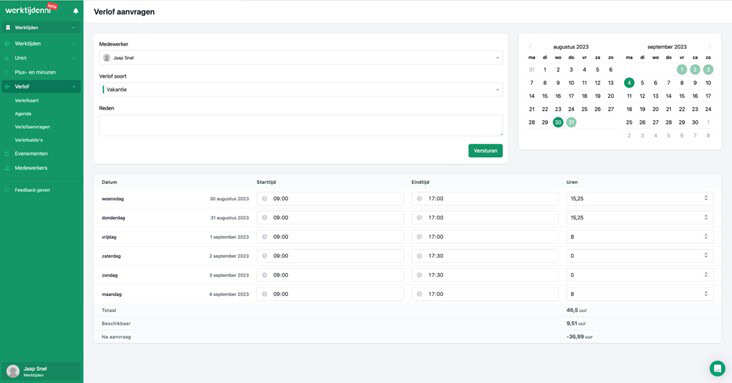This screenshot has width=732, height=383.
Task: Open Verlofsaldo's submenu item
Action: click(x=28, y=140)
